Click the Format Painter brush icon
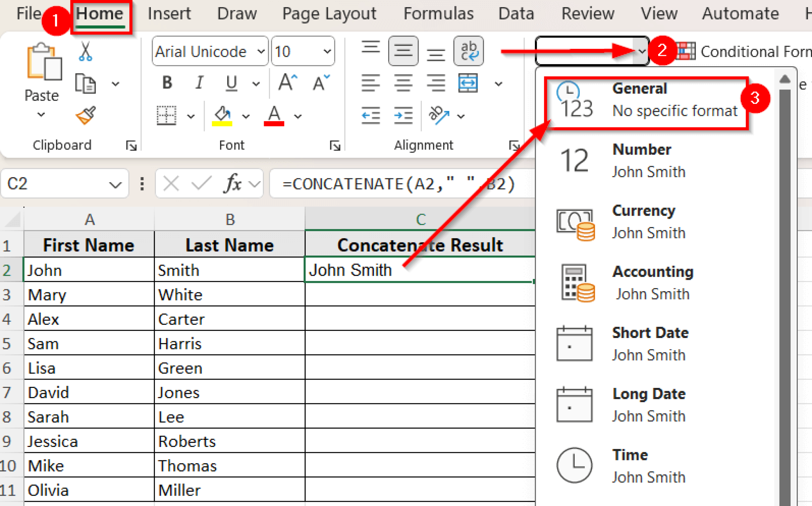This screenshot has width=812, height=506. (x=85, y=115)
